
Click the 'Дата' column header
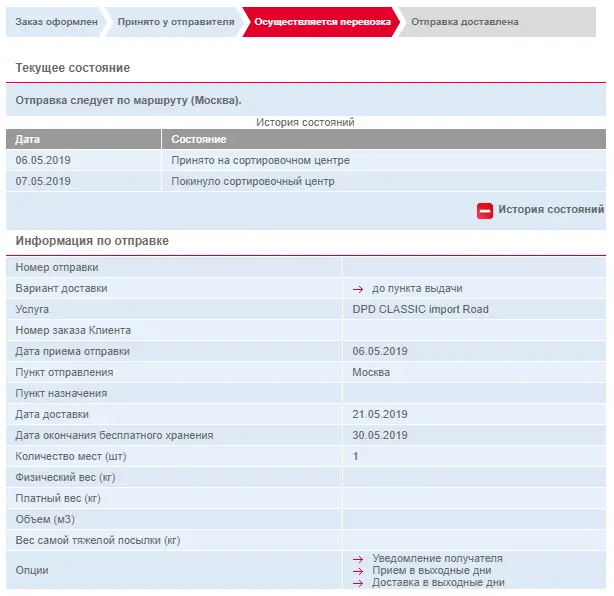click(83, 139)
